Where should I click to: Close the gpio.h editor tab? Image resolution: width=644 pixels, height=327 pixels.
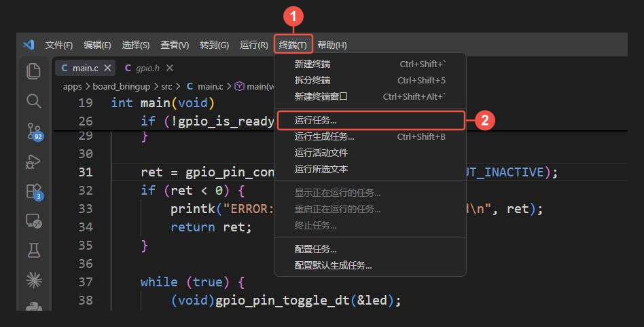point(170,68)
